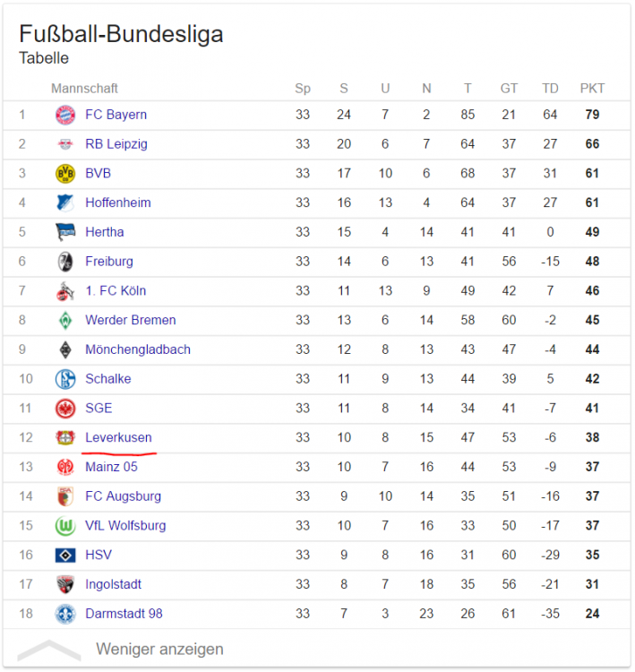Open the Leverkusen team link
The width and height of the screenshot is (635, 672).
pyautogui.click(x=118, y=438)
